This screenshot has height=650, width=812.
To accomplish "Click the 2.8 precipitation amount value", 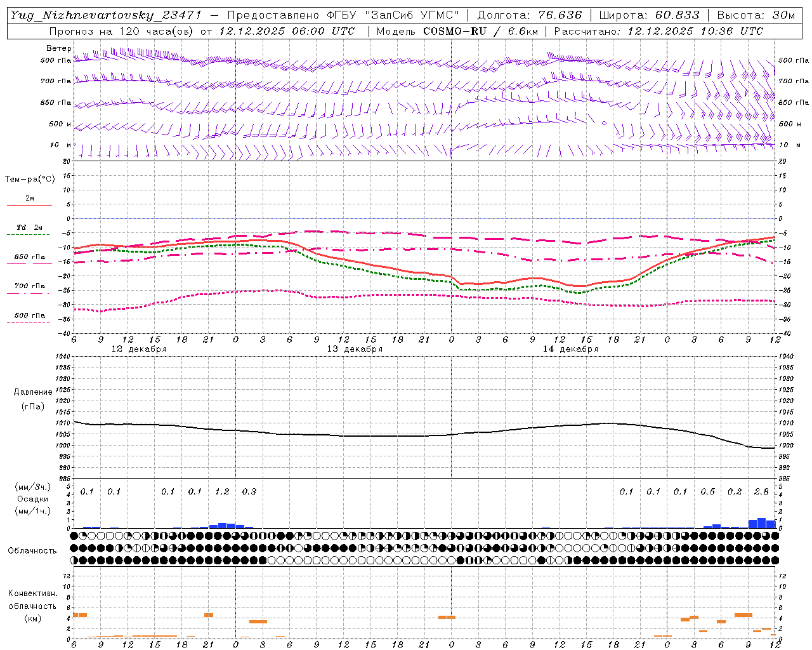I will 761,491.
